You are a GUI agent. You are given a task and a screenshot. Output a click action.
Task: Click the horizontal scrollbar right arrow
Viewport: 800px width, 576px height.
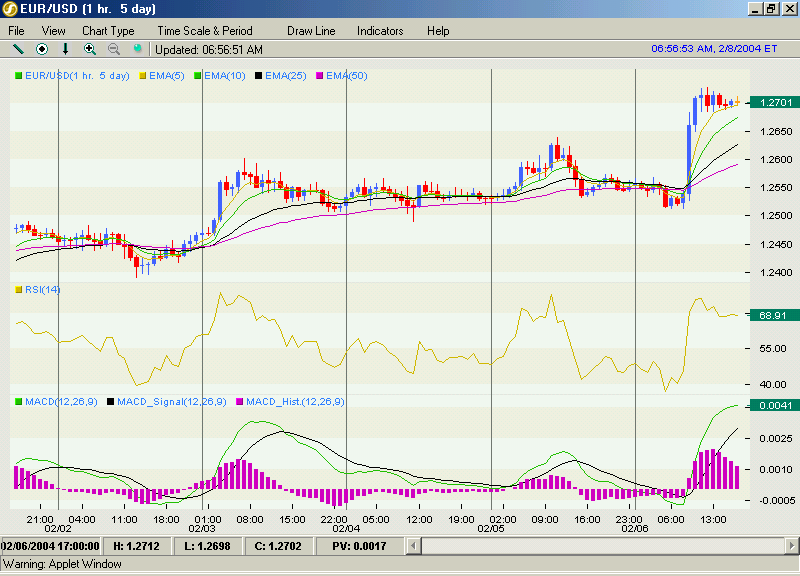[791, 546]
